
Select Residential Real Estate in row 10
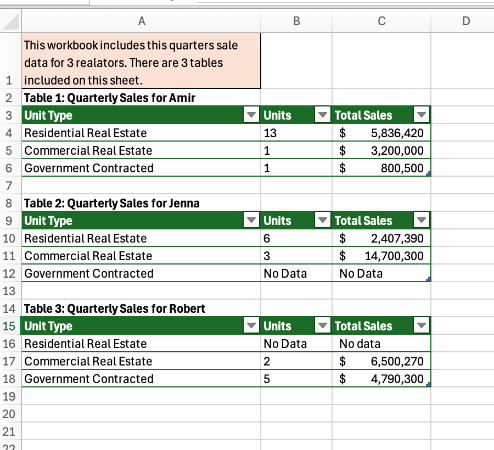141,238
